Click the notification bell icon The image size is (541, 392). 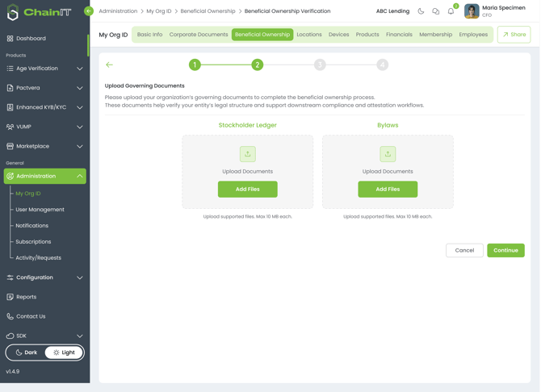(x=451, y=11)
